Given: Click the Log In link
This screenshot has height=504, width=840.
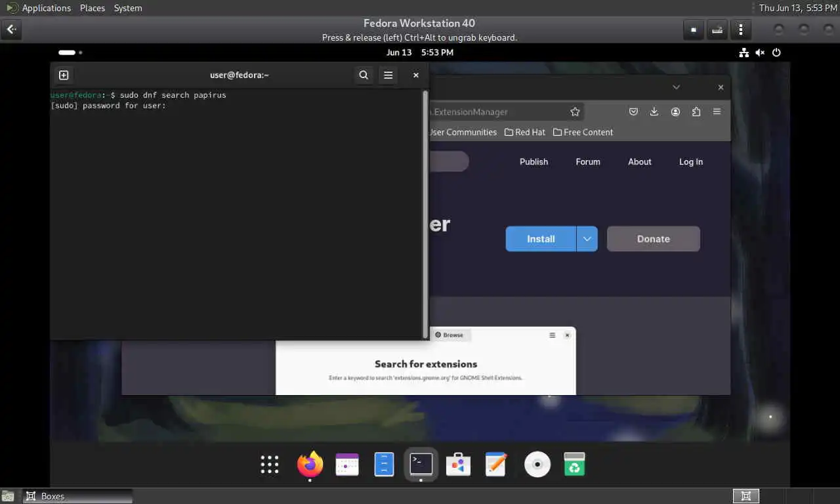Looking at the screenshot, I should click(x=691, y=162).
